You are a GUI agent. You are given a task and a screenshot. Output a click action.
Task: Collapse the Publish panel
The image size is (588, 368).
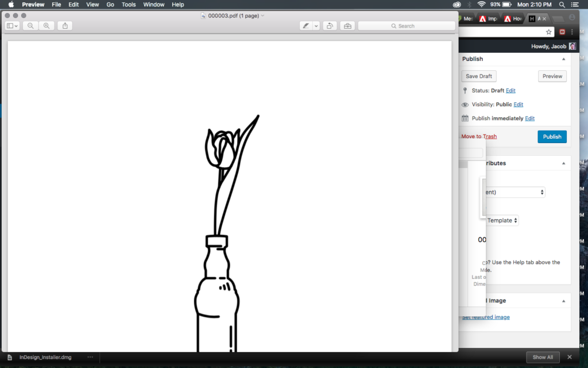563,59
